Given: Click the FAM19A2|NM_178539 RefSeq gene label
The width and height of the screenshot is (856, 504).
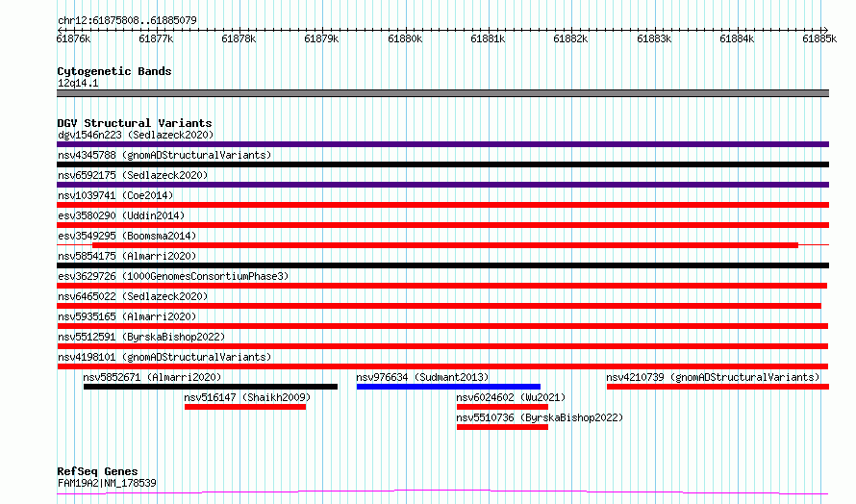Looking at the screenshot, I should click(x=107, y=483).
